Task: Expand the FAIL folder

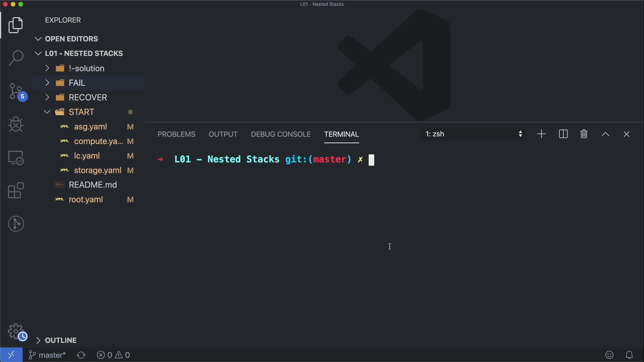Action: pyautogui.click(x=77, y=83)
